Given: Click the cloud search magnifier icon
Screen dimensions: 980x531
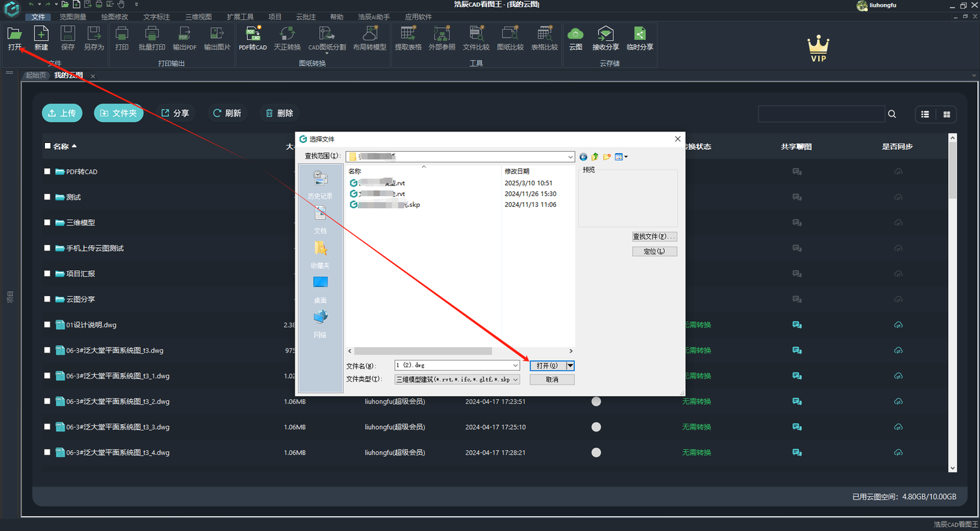Looking at the screenshot, I should pos(892,114).
